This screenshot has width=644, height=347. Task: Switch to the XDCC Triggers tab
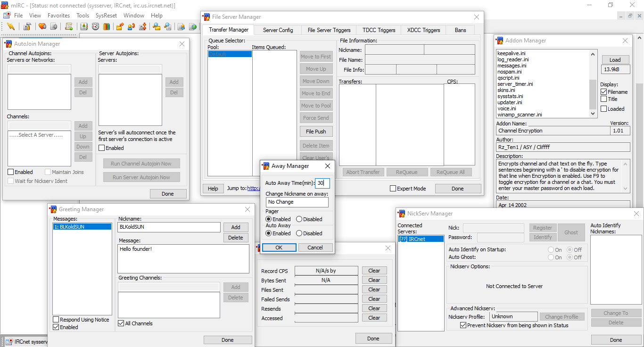(x=423, y=30)
